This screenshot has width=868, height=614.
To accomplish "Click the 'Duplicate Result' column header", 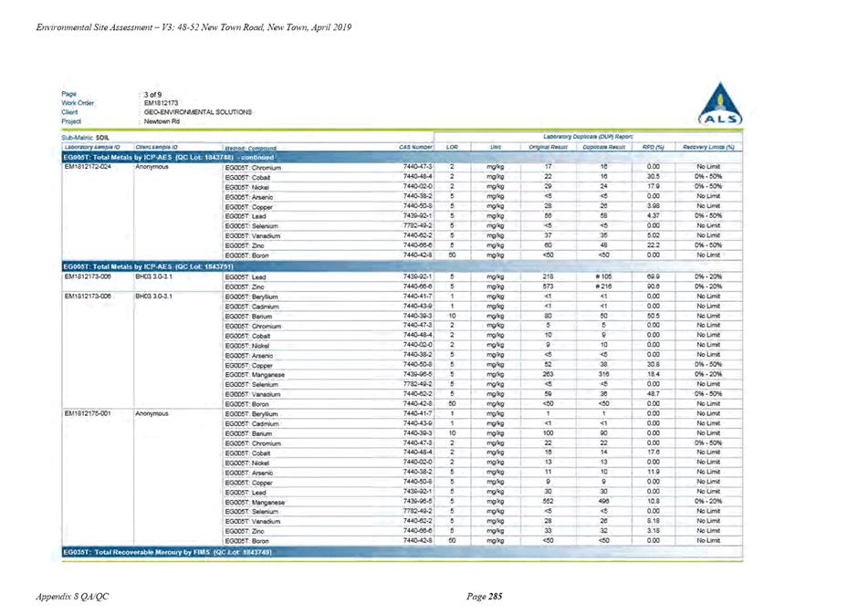I will 604,147.
